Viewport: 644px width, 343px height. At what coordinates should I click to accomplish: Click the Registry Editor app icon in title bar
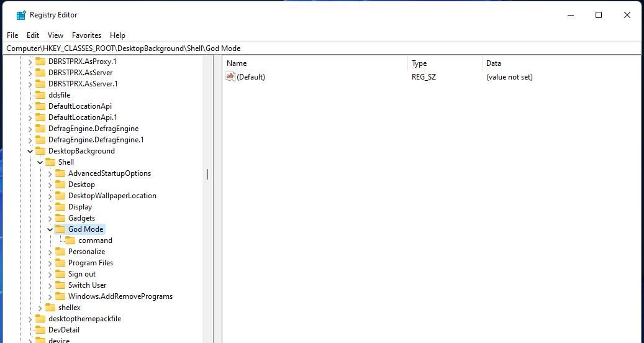click(20, 15)
